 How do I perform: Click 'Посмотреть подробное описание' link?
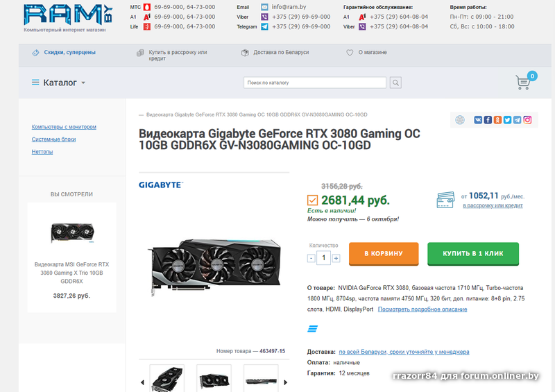(422, 309)
